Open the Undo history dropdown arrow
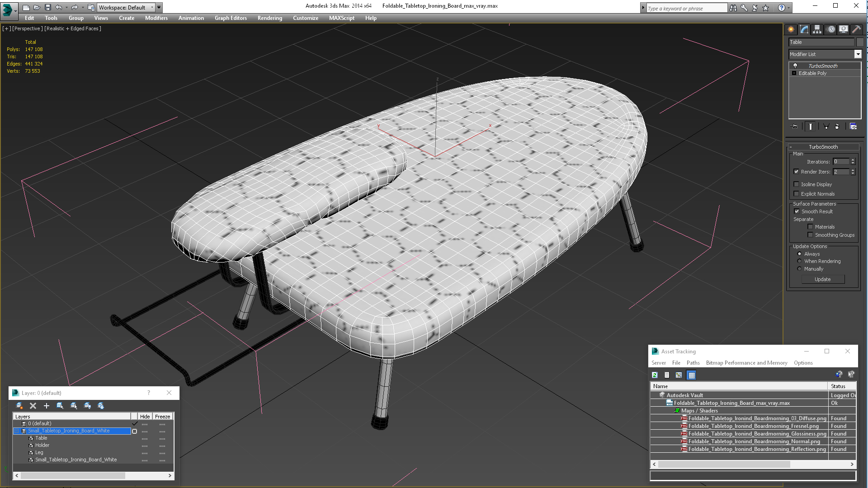Viewport: 868px width, 488px height. [66, 7]
